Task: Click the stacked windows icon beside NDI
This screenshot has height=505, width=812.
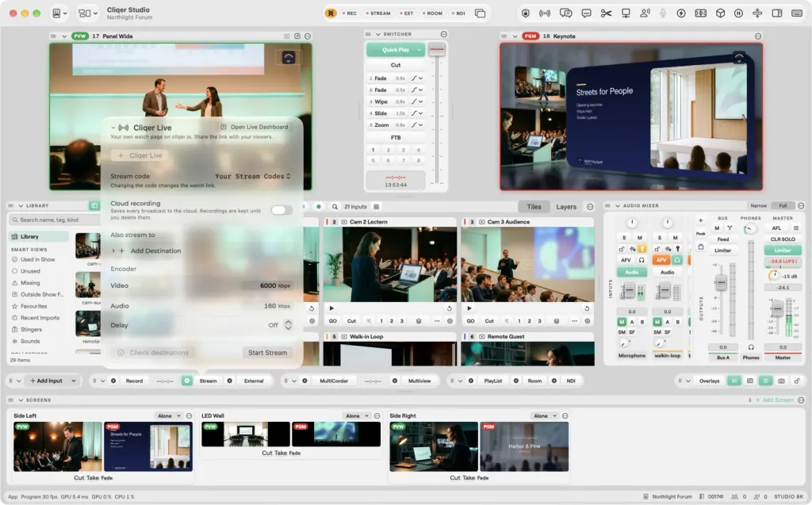Action: pyautogui.click(x=480, y=13)
